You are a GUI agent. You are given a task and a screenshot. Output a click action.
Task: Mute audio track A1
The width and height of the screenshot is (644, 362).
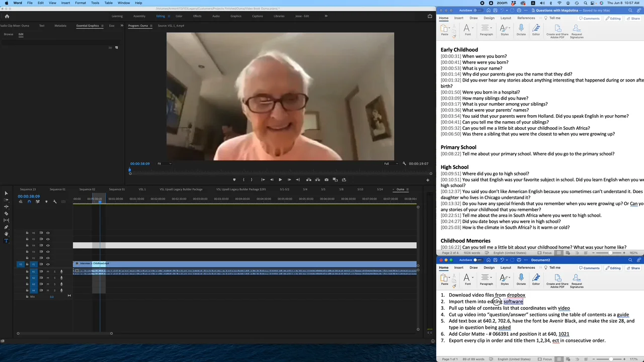[48, 271]
